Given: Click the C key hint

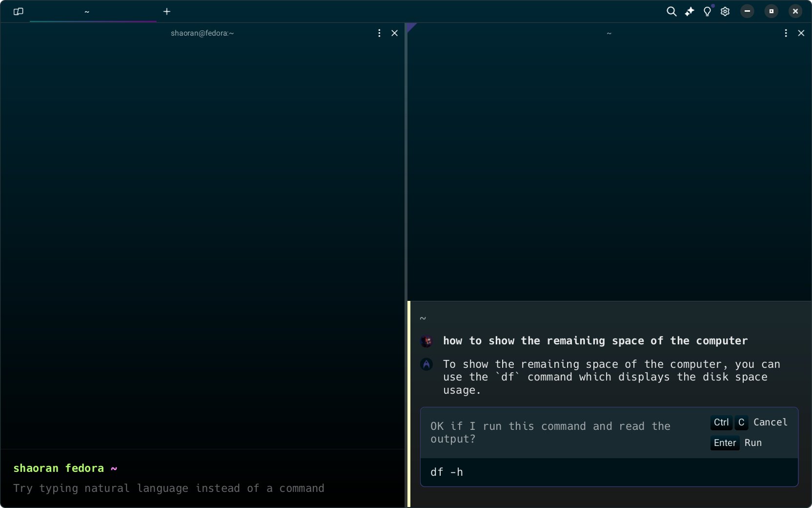Looking at the screenshot, I should coord(741,423).
